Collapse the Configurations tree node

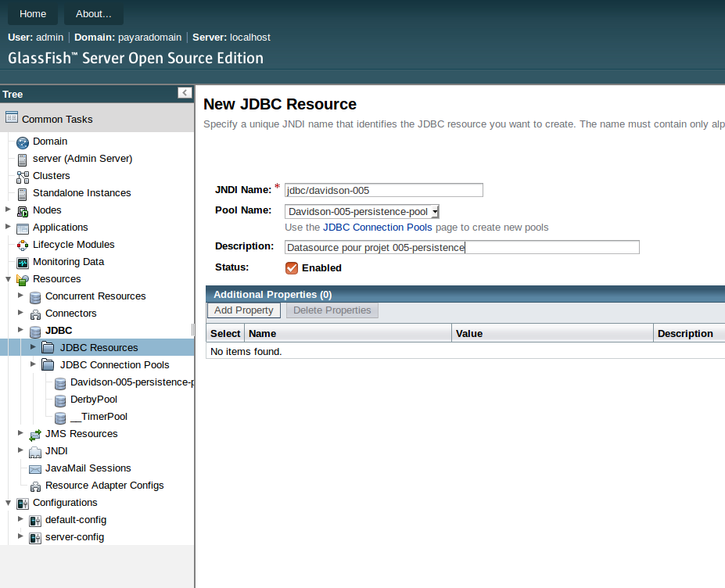pyautogui.click(x=8, y=503)
